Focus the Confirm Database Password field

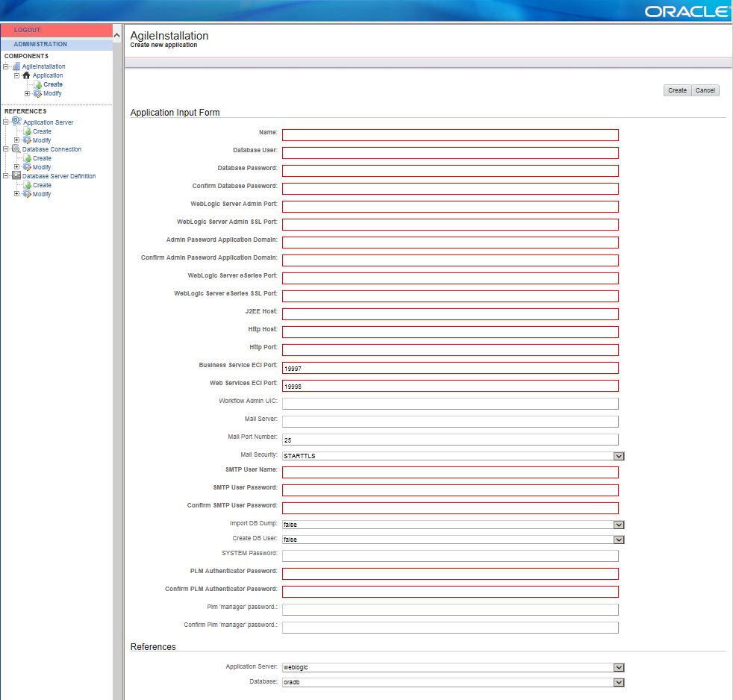point(450,189)
